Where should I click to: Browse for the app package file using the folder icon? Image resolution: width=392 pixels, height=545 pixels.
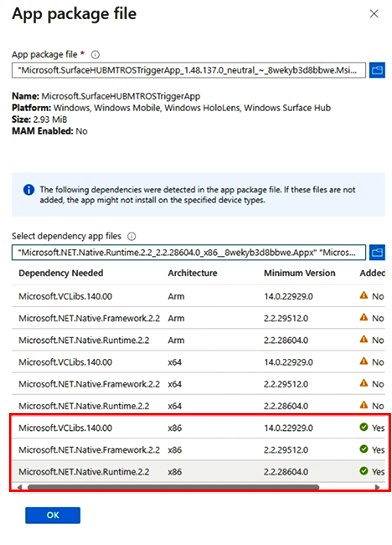(377, 70)
